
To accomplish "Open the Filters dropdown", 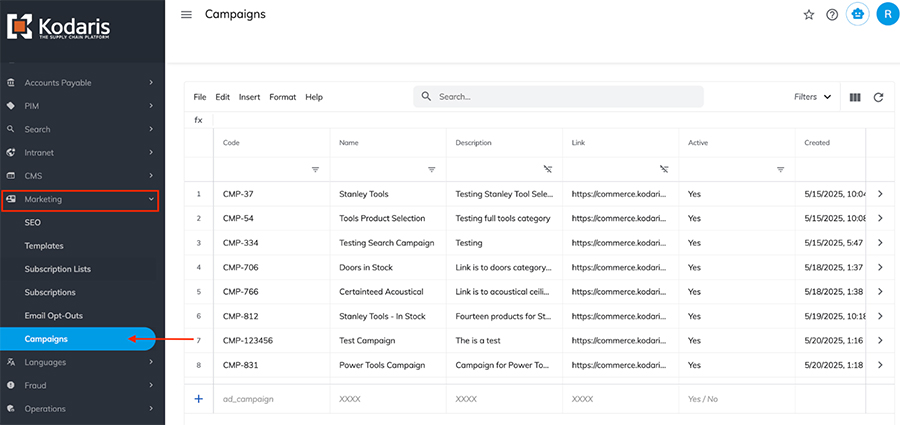I will (812, 97).
